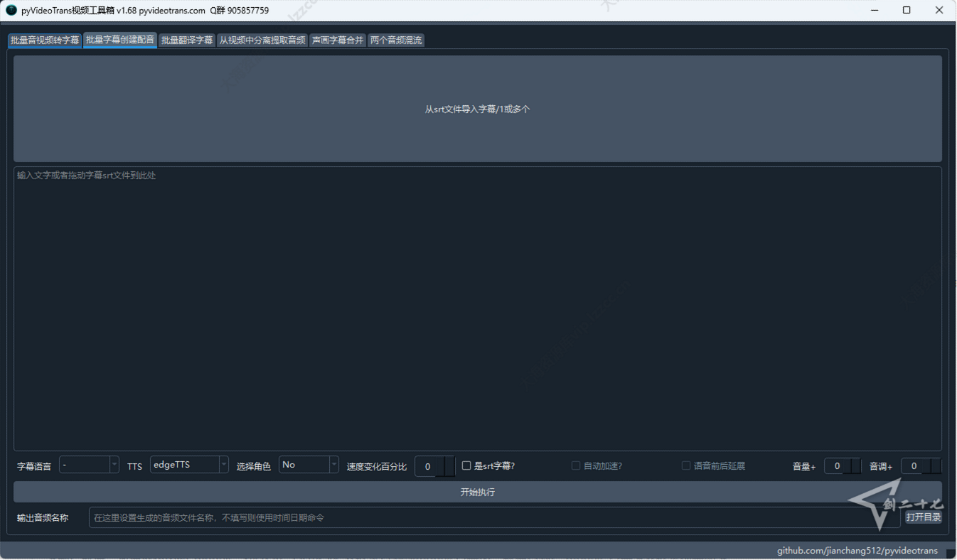This screenshot has height=560, width=957.
Task: Expand the 选择角色 dropdown
Action: pos(309,465)
